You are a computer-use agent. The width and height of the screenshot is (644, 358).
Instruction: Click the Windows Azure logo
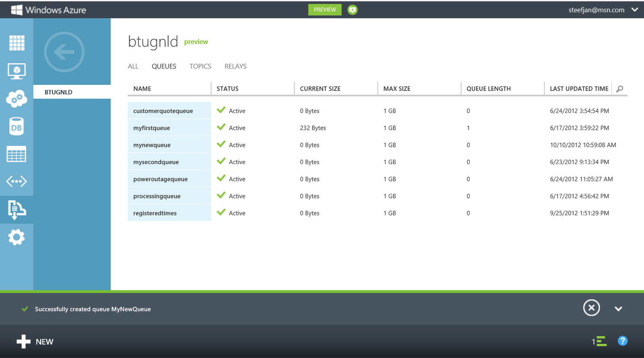pos(48,10)
